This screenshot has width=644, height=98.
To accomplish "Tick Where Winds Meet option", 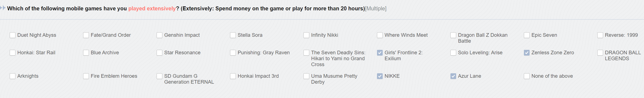I will [380, 35].
